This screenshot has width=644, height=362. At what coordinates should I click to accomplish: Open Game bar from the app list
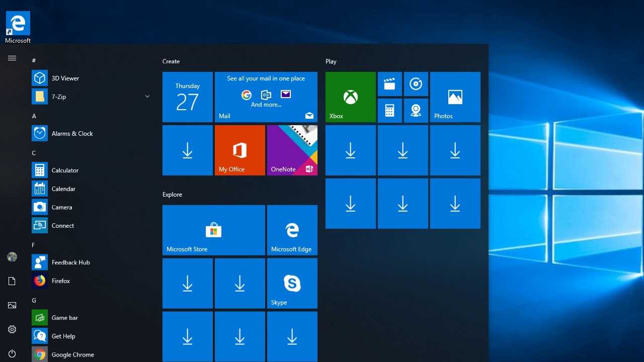pos(93,318)
